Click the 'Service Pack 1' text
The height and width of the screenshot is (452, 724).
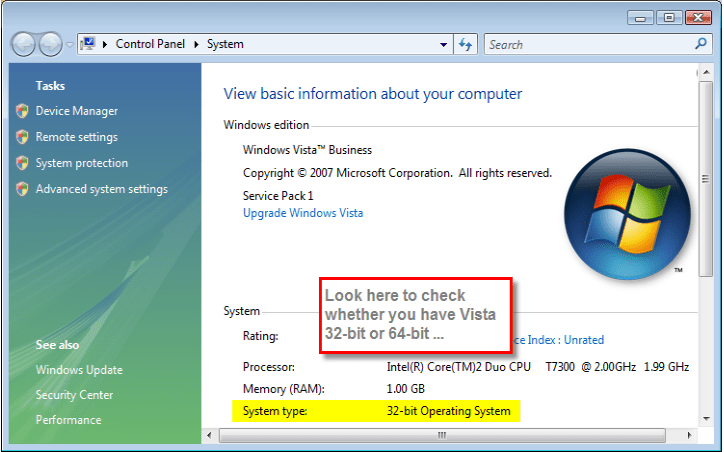click(x=278, y=196)
